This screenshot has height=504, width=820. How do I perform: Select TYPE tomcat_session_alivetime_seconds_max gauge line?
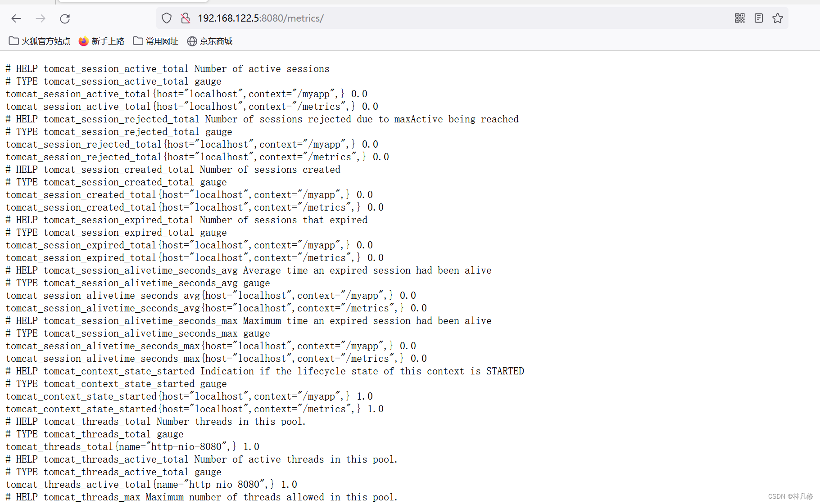(x=138, y=333)
